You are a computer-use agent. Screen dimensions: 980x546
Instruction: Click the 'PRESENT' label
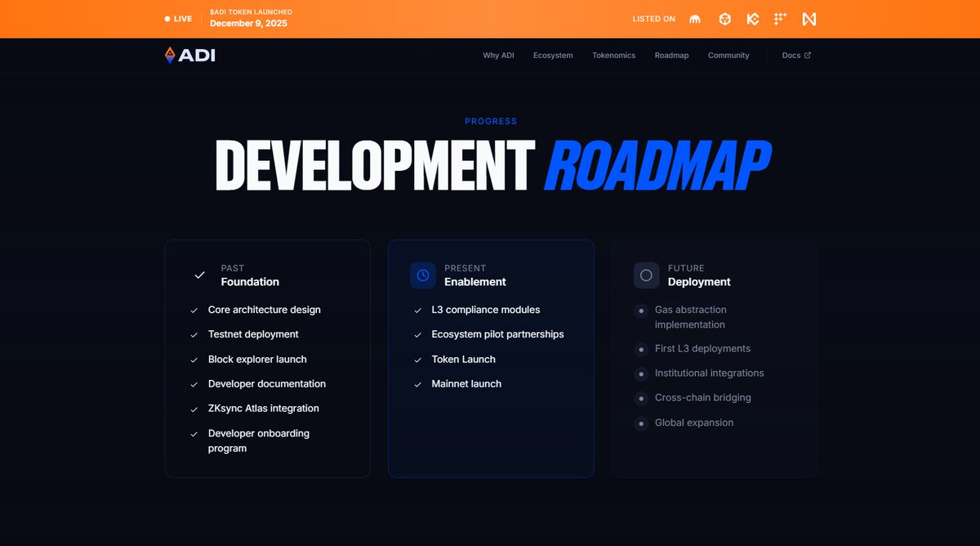click(465, 268)
